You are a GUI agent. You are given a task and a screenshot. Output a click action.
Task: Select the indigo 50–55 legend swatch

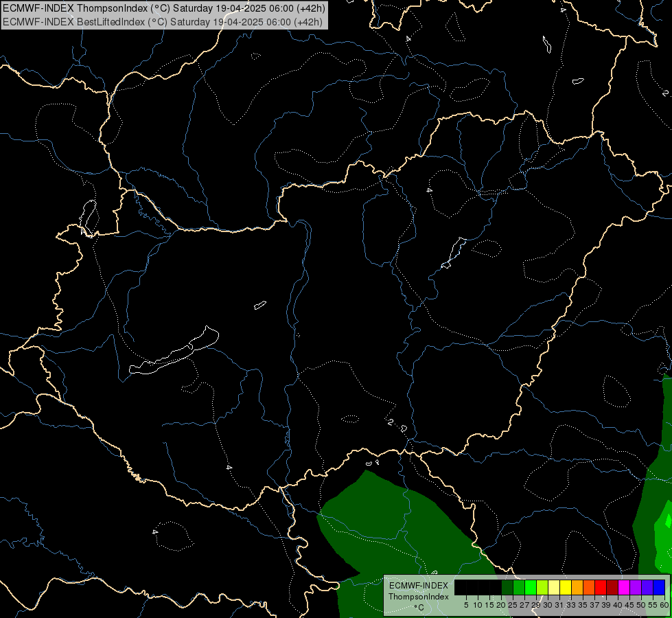pos(647,587)
